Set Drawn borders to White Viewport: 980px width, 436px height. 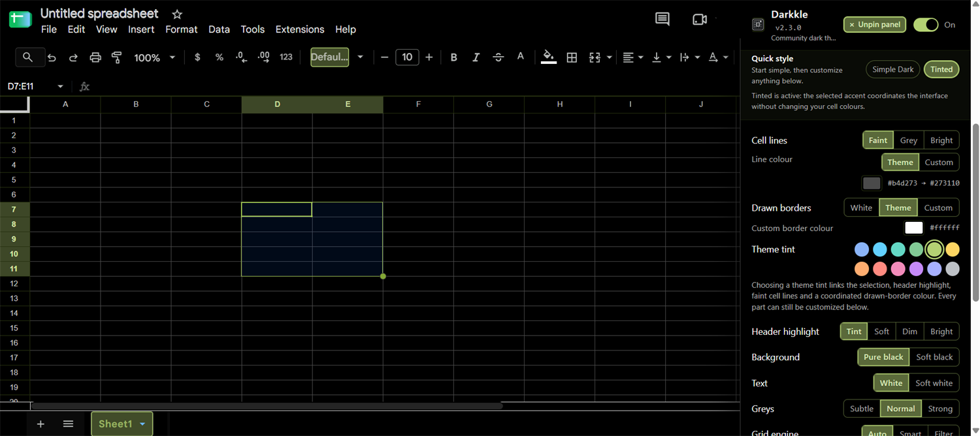point(861,208)
